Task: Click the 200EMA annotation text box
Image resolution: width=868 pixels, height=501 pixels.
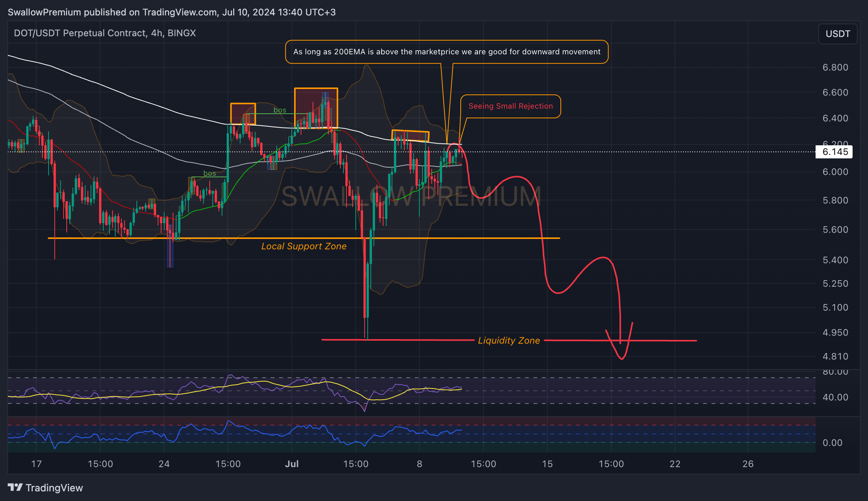Action: 447,52
